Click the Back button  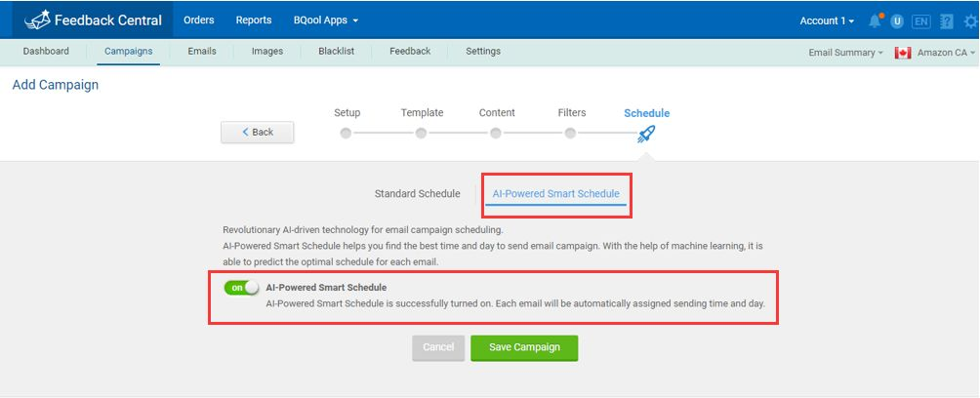click(258, 132)
